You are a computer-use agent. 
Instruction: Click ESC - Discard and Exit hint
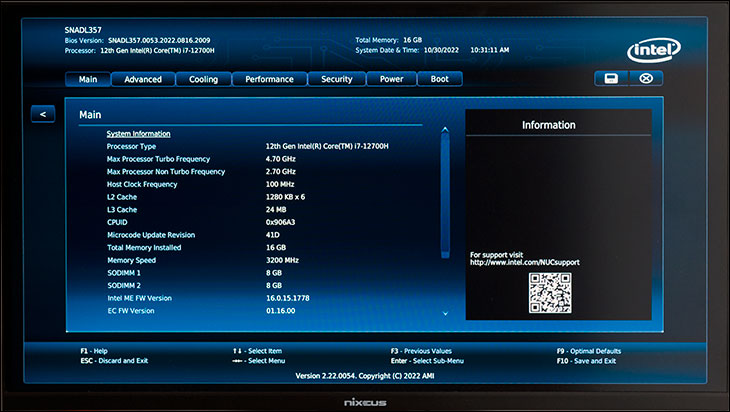click(114, 361)
